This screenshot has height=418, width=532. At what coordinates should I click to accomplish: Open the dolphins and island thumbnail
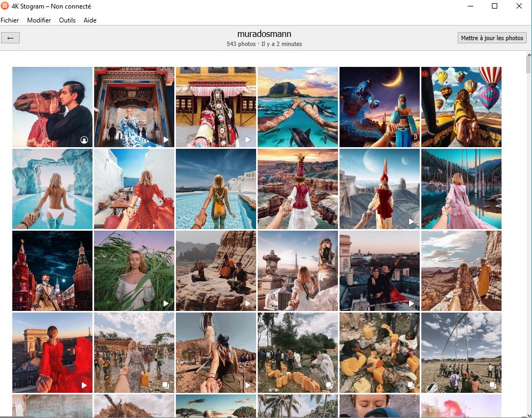[x=297, y=107]
